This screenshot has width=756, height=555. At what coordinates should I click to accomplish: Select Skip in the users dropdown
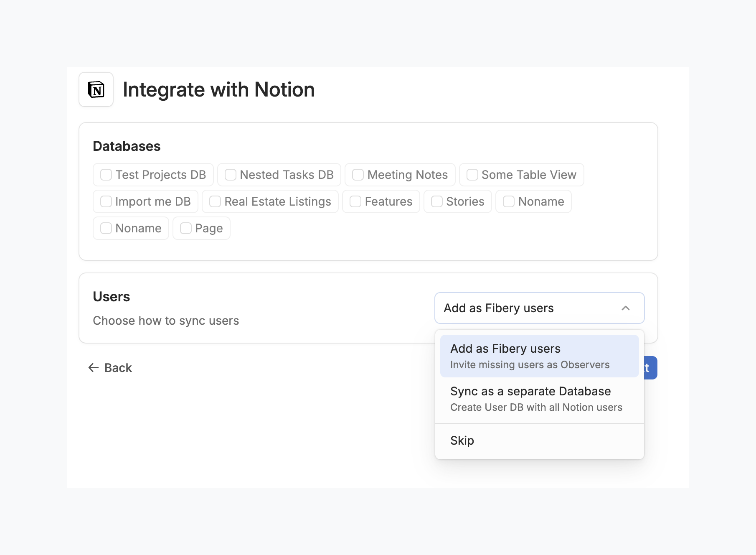pos(462,440)
